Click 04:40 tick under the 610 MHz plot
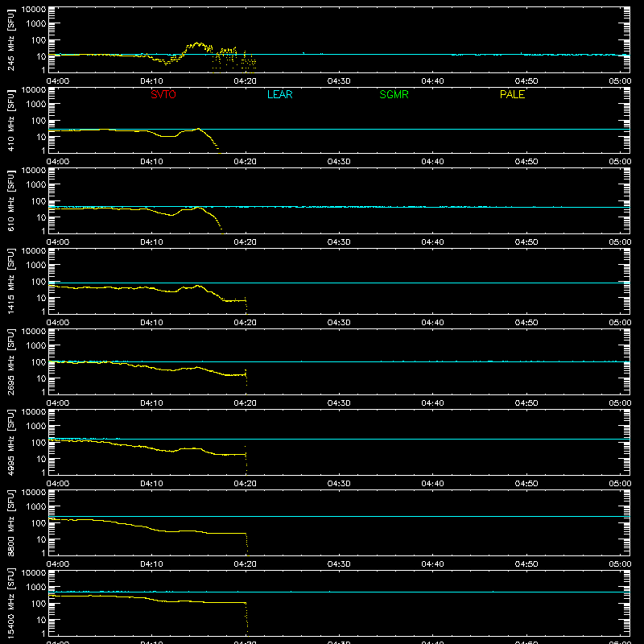This screenshot has height=644, width=644. [432, 242]
